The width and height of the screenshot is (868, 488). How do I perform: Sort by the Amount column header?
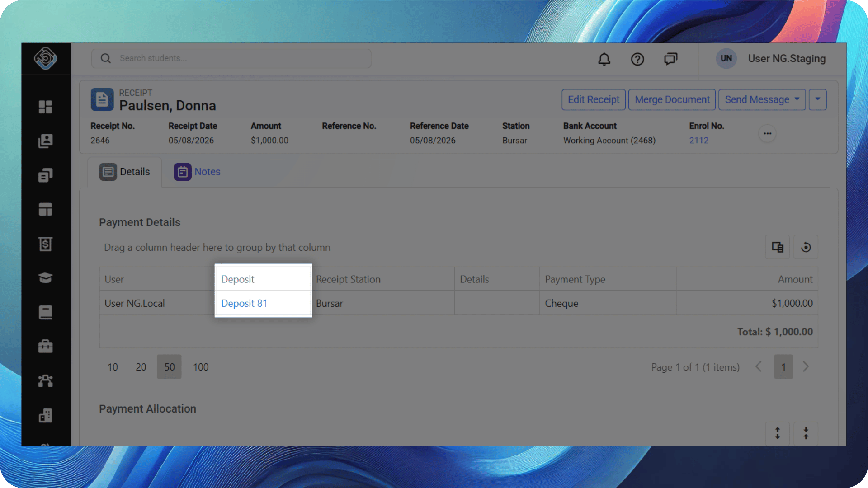point(747,279)
